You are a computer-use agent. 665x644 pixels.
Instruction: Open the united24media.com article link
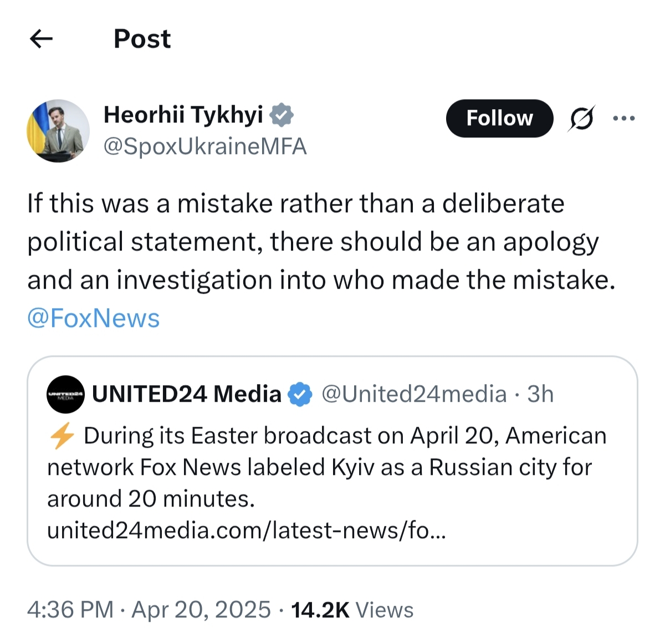click(x=246, y=530)
